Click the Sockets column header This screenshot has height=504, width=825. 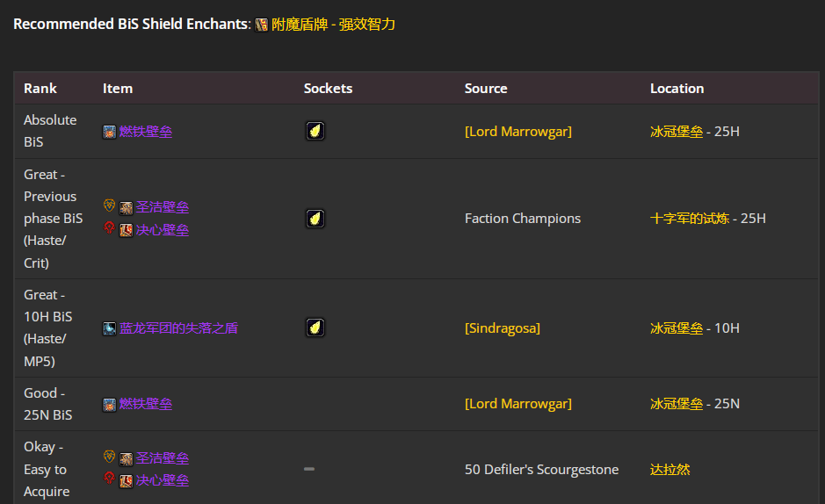point(328,89)
